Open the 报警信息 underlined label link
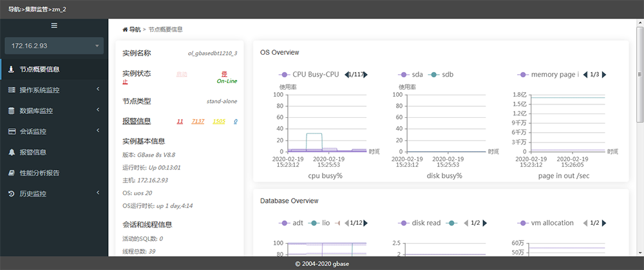 (x=137, y=121)
